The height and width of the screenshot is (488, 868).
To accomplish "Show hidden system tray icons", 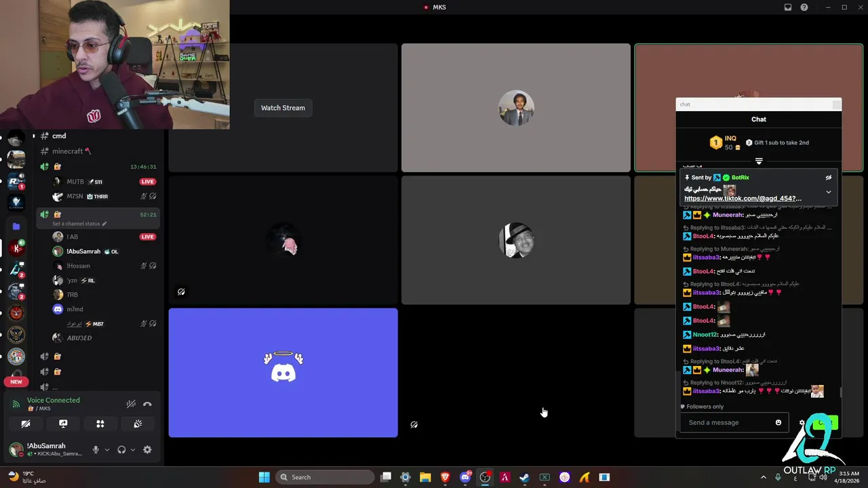I will 763,477.
